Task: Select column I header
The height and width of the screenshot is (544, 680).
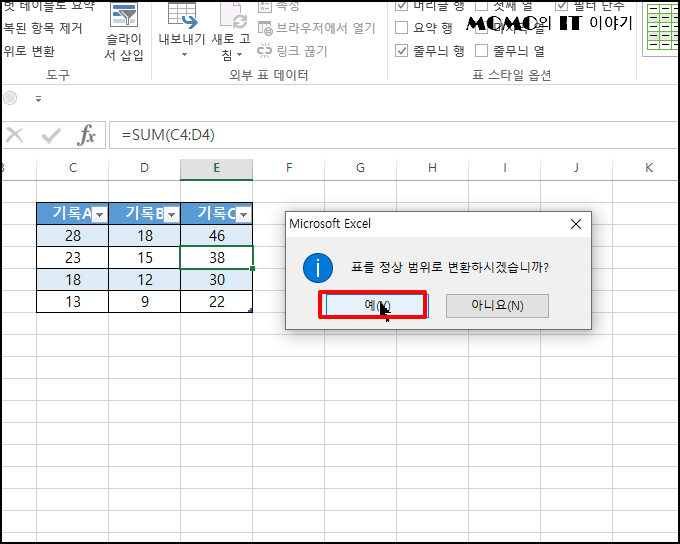Action: (504, 168)
